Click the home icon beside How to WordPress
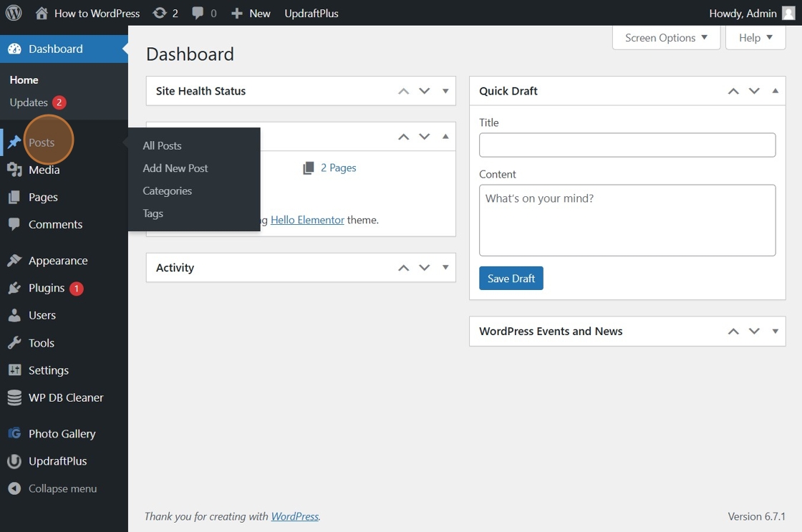Viewport: 802px width, 532px height. coord(42,13)
